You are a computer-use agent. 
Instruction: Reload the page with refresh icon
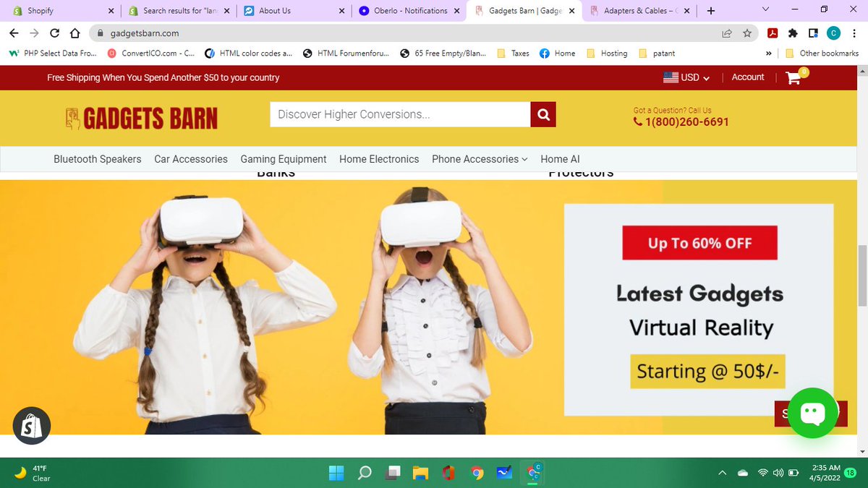[x=54, y=33]
